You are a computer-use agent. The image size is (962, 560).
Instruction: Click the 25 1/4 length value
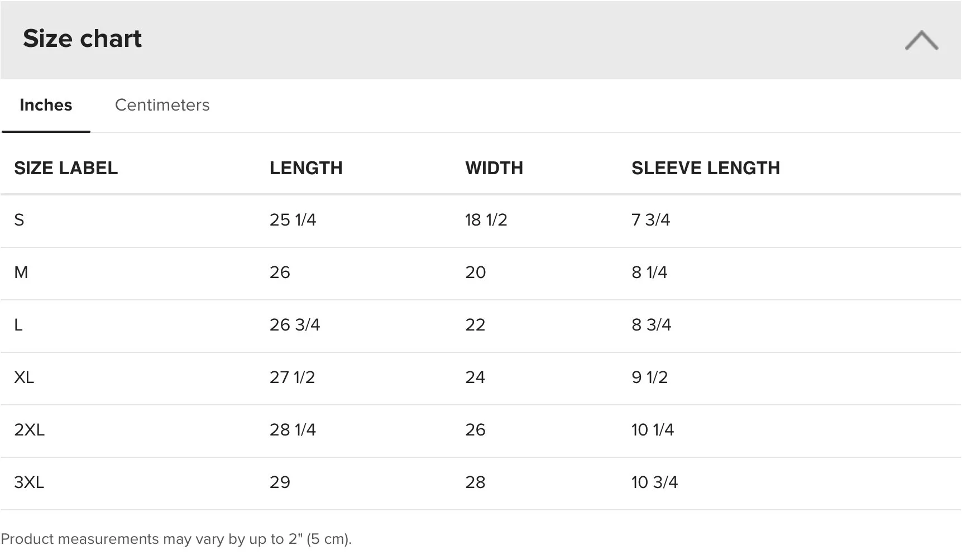293,220
